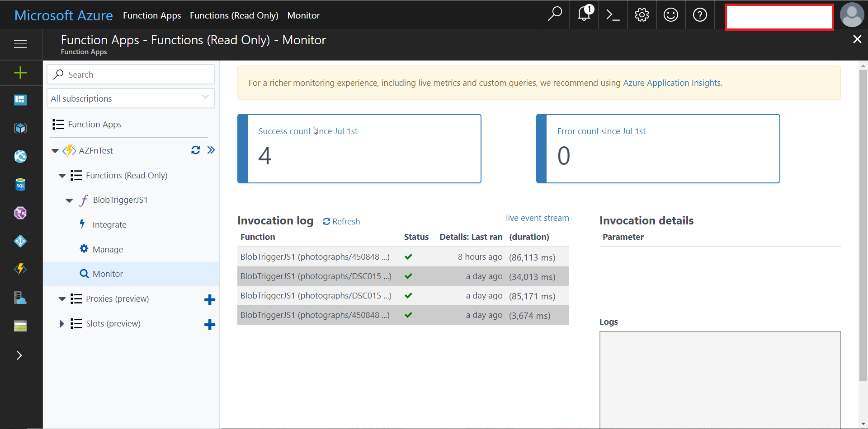
Task: Add a new proxy with plus icon
Action: coord(210,299)
